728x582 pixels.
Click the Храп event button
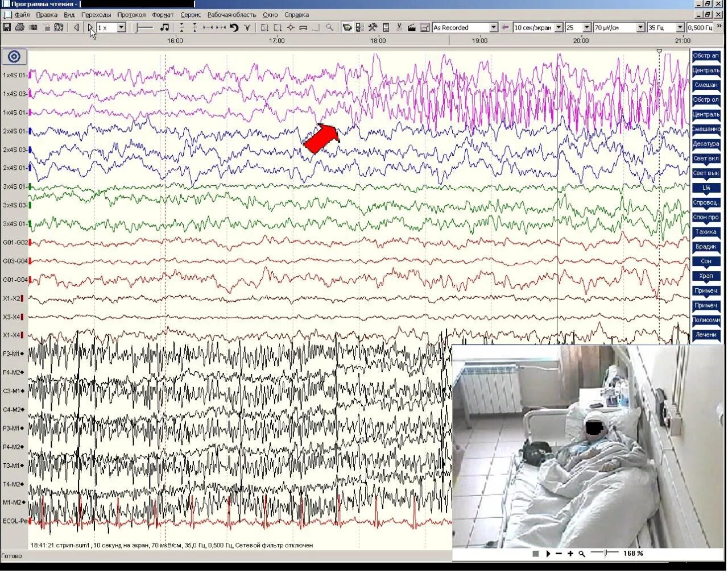pyautogui.click(x=706, y=276)
